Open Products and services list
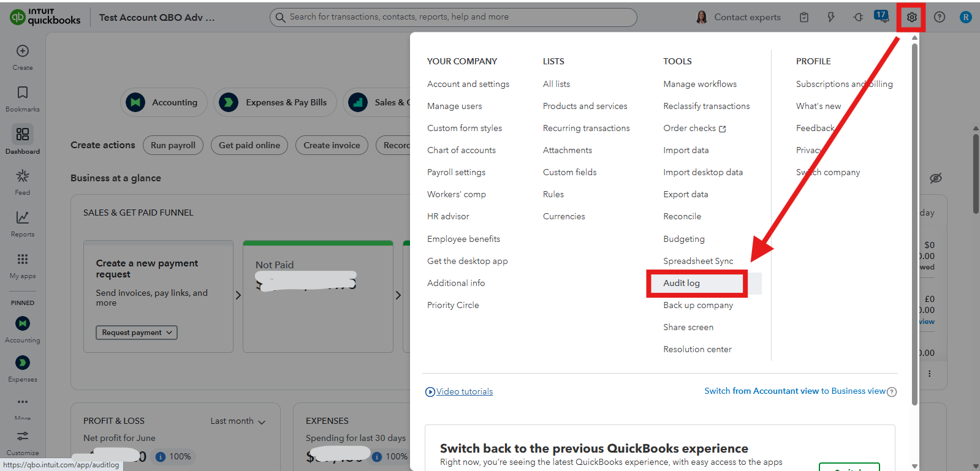Viewport: 980px width, 471px height. pos(585,106)
